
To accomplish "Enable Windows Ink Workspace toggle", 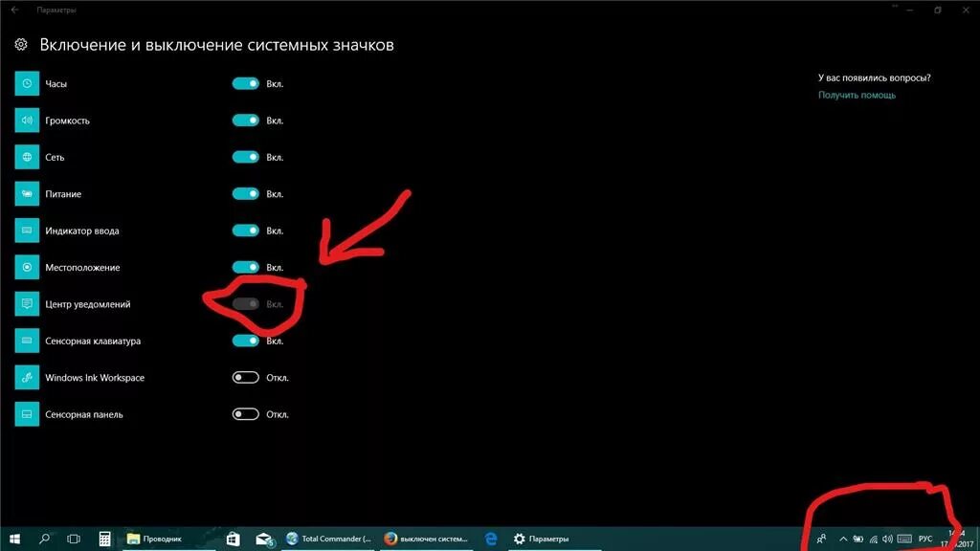I will pyautogui.click(x=246, y=377).
